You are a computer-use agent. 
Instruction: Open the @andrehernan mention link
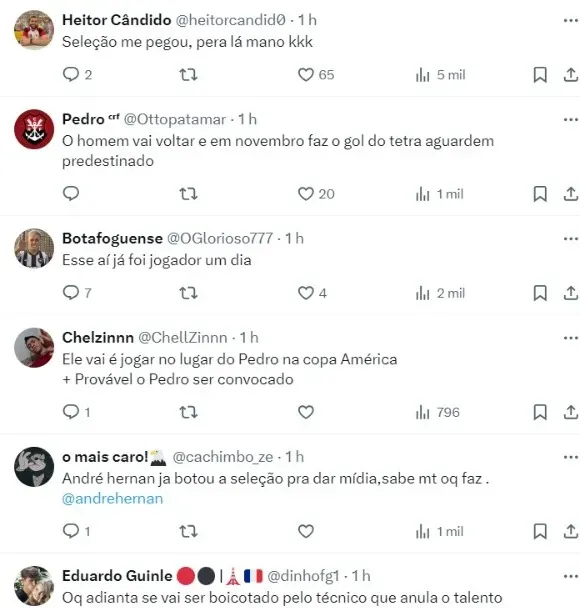[112, 499]
